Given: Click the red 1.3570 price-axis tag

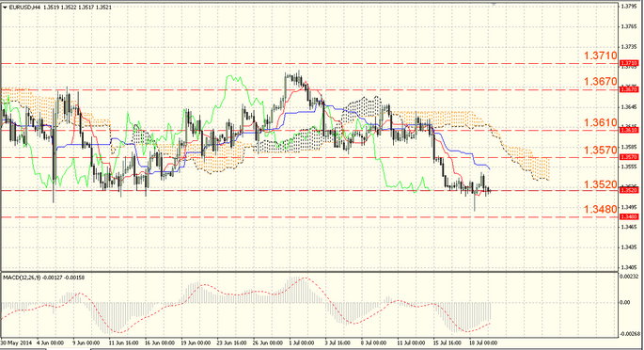Looking at the screenshot, I should point(629,157).
